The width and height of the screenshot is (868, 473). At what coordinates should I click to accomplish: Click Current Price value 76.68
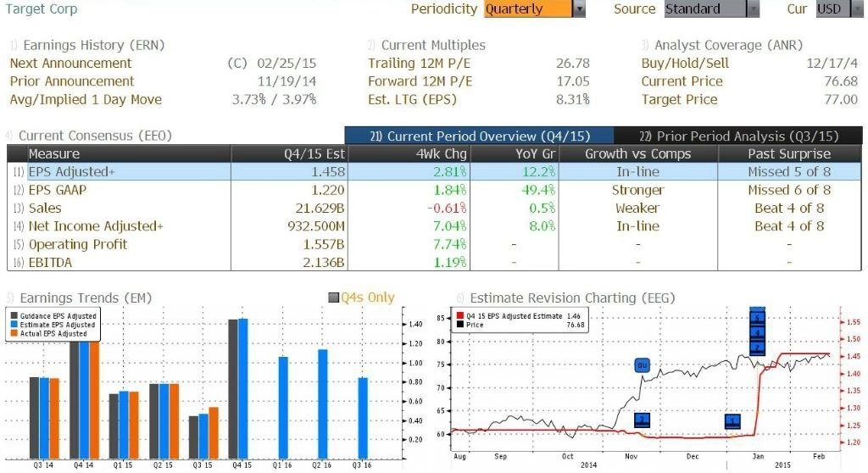point(841,81)
